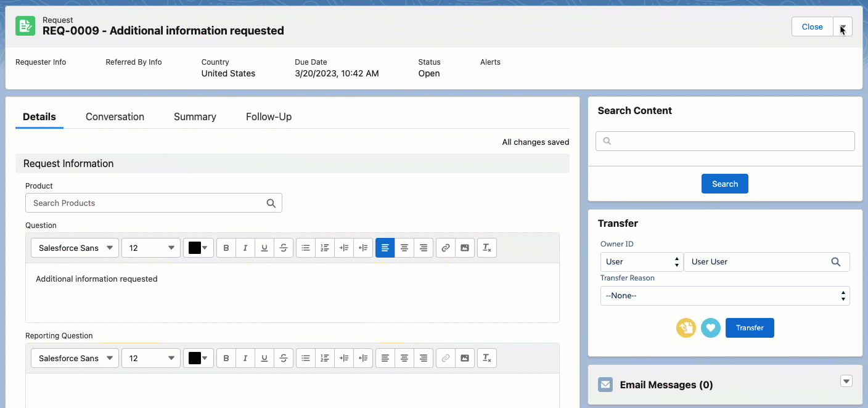Toggle underline in the Reporting Question toolbar
Screen dimensions: 868x408
[264, 358]
